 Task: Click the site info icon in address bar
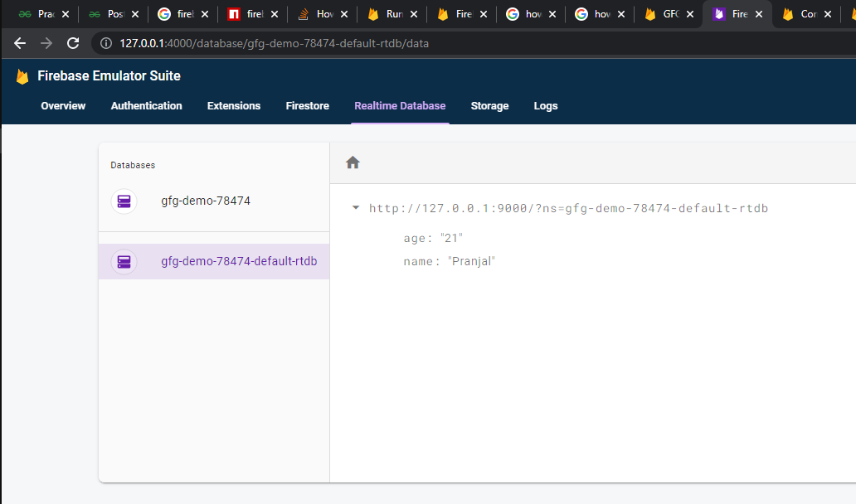(106, 43)
